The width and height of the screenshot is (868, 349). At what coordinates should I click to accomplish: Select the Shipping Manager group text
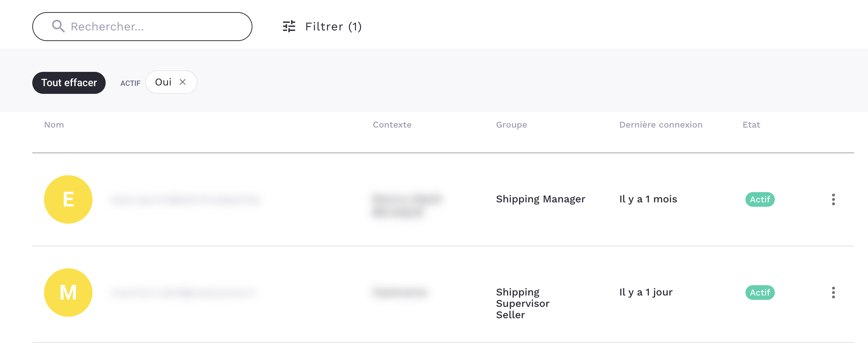[540, 199]
